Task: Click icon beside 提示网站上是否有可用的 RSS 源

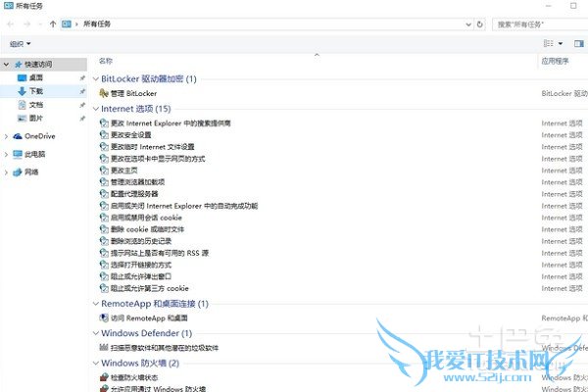Action: pos(104,253)
